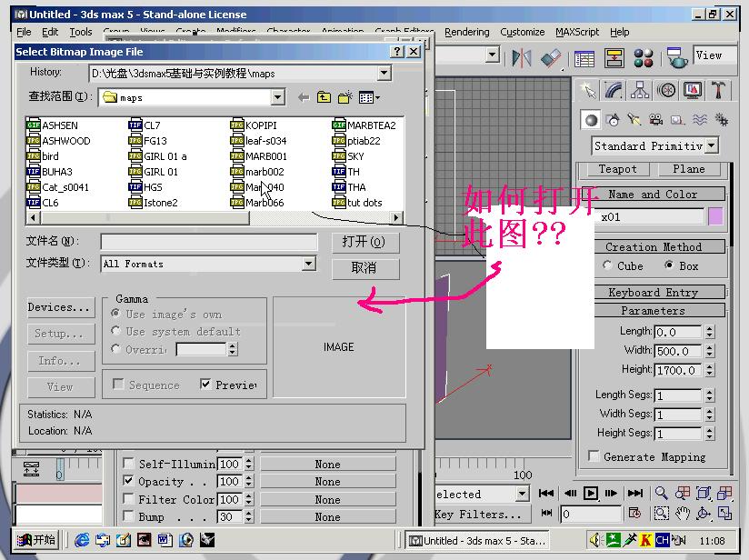Open the View reference coordinate dropdown

pos(714,55)
